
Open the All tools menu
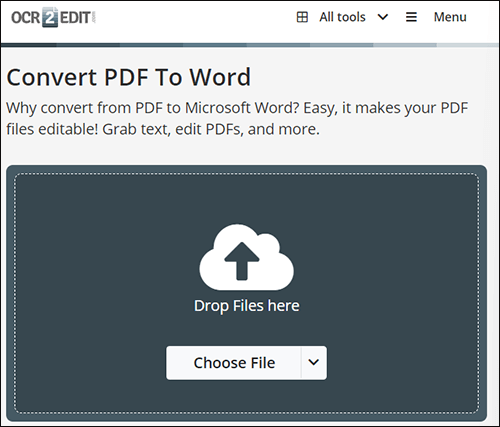(x=342, y=17)
